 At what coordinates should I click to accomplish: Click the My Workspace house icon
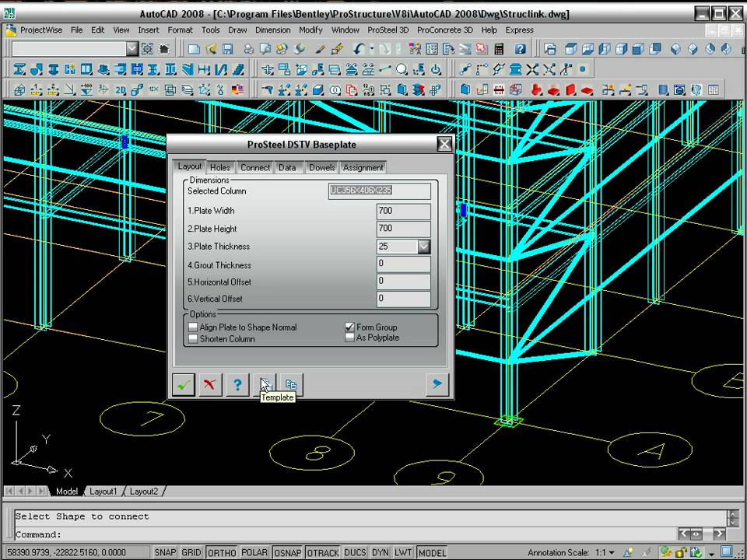[x=164, y=48]
